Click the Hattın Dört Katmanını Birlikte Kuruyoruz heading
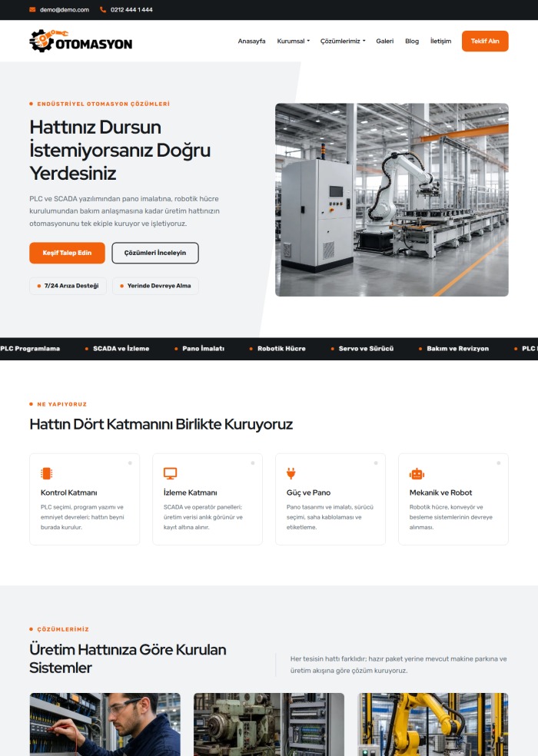Image resolution: width=538 pixels, height=756 pixels. pyautogui.click(x=161, y=424)
